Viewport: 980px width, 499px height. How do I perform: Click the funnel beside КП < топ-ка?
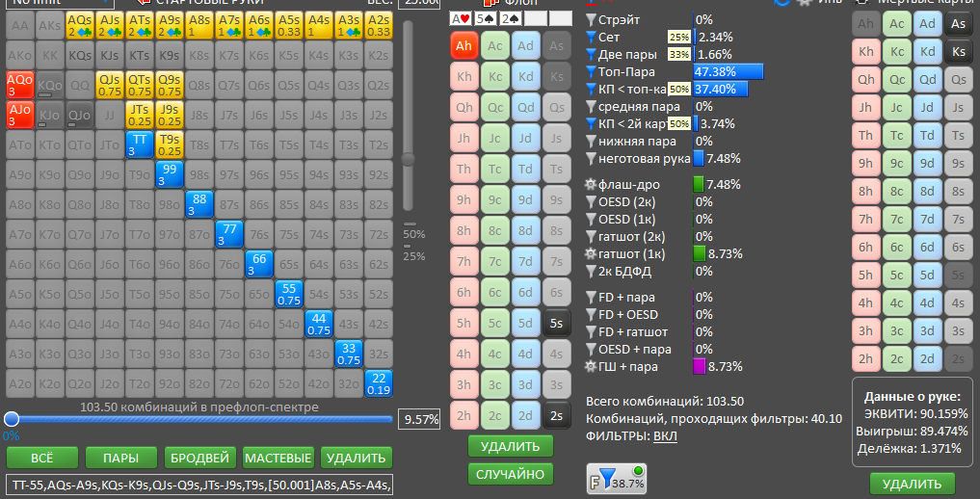click(592, 90)
